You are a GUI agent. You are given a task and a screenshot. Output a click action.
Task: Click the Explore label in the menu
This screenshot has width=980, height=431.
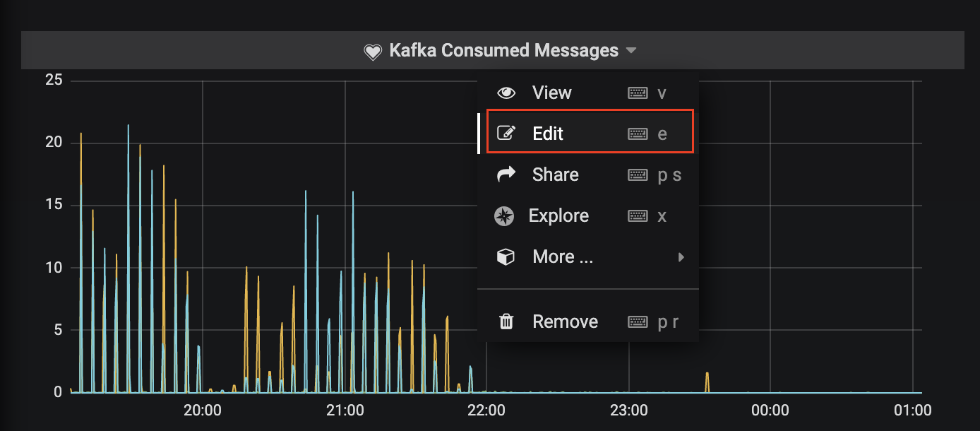pyautogui.click(x=558, y=216)
